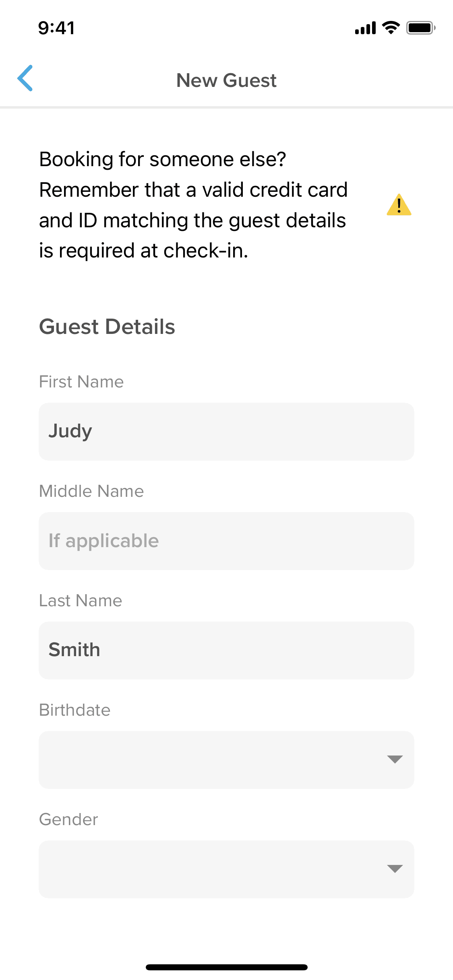453x980 pixels.
Task: Tap the battery status icon
Action: [x=420, y=28]
